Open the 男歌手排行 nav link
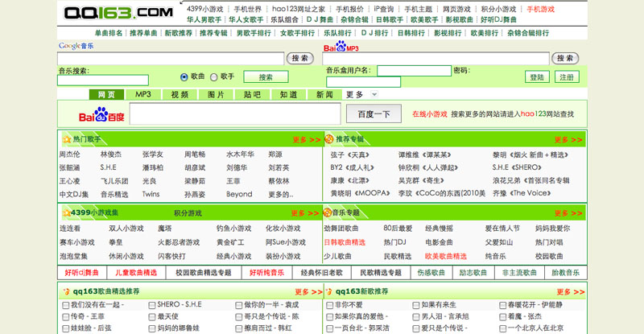 254,33
